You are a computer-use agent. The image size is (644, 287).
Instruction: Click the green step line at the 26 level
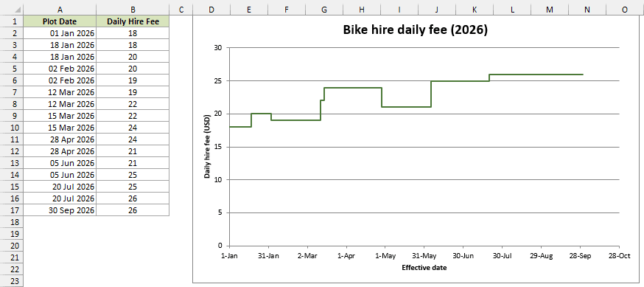(536, 75)
